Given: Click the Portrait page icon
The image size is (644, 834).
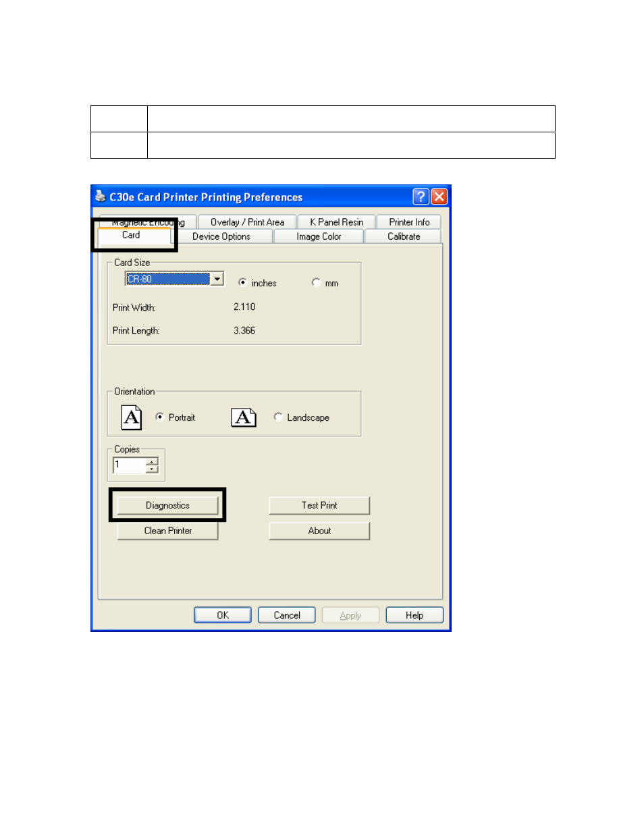Looking at the screenshot, I should point(132,417).
